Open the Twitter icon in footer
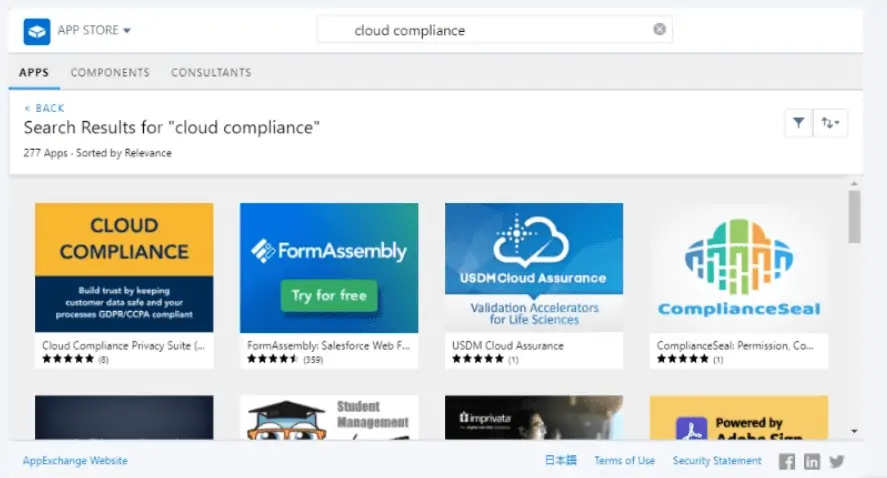This screenshot has width=887, height=478. pyautogui.click(x=837, y=462)
